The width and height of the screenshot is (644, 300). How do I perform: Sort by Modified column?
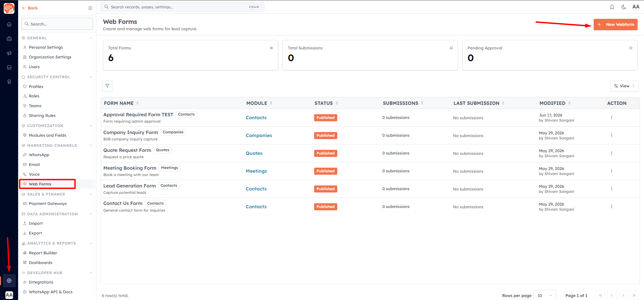coord(555,103)
